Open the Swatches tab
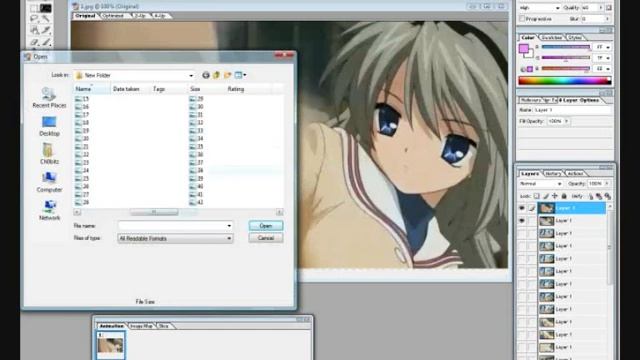The width and height of the screenshot is (640, 360). (x=551, y=38)
